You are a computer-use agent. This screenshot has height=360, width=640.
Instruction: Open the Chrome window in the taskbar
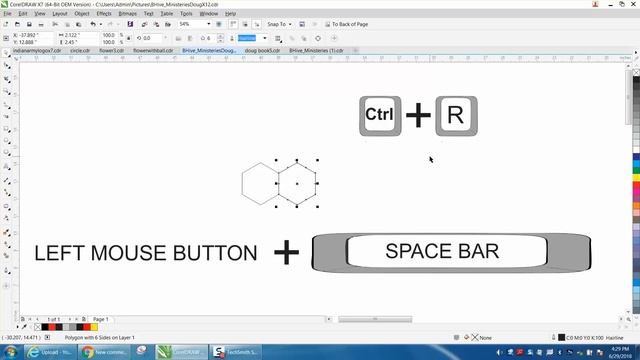(104, 352)
